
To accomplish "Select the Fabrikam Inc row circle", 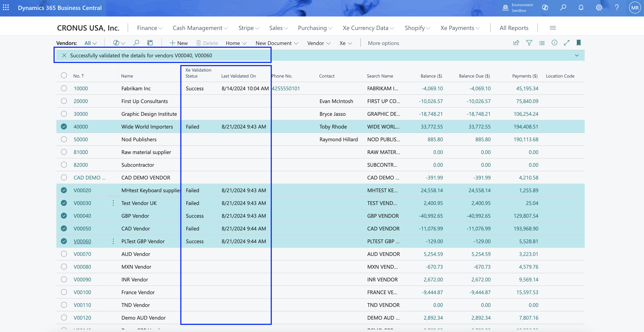I will (64, 88).
